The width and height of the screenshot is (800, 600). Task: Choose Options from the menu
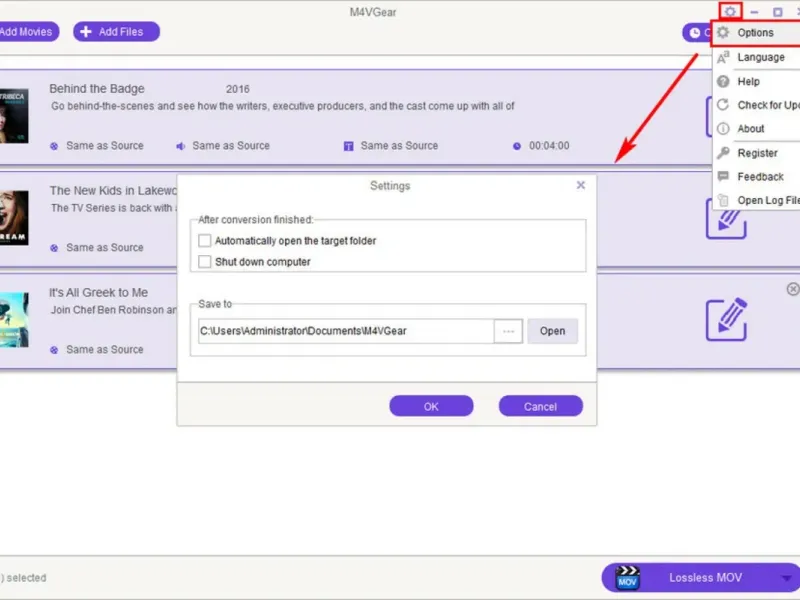click(x=756, y=33)
